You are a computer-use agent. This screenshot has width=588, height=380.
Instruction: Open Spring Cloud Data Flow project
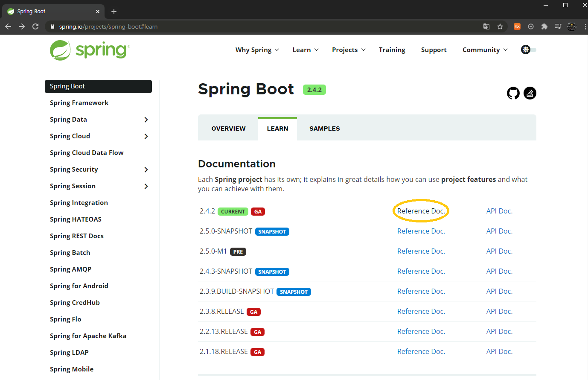click(x=87, y=153)
